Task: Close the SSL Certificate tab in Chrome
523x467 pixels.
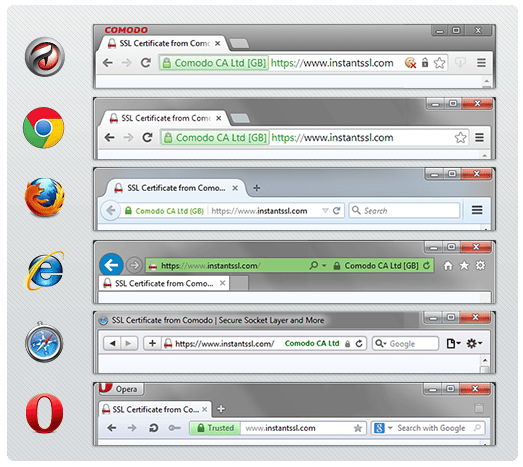Action: click(218, 118)
